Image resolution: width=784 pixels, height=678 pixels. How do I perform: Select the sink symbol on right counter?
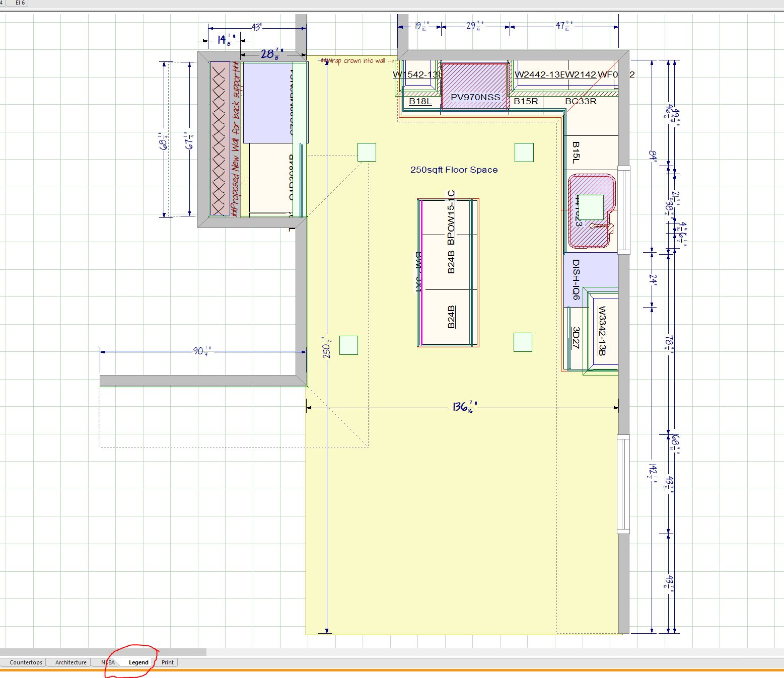point(592,211)
